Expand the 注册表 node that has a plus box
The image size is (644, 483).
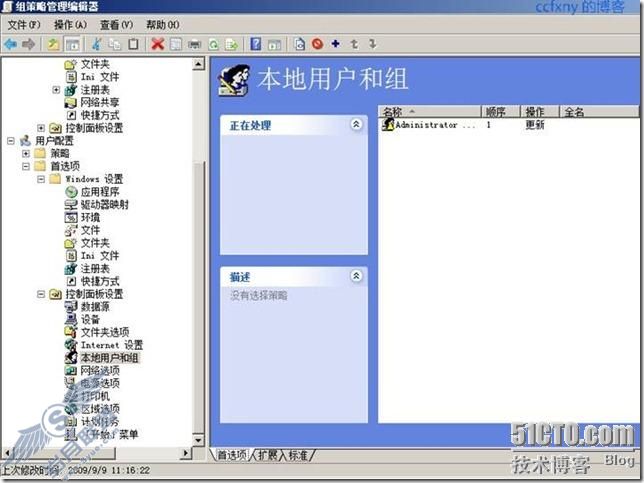(56, 90)
